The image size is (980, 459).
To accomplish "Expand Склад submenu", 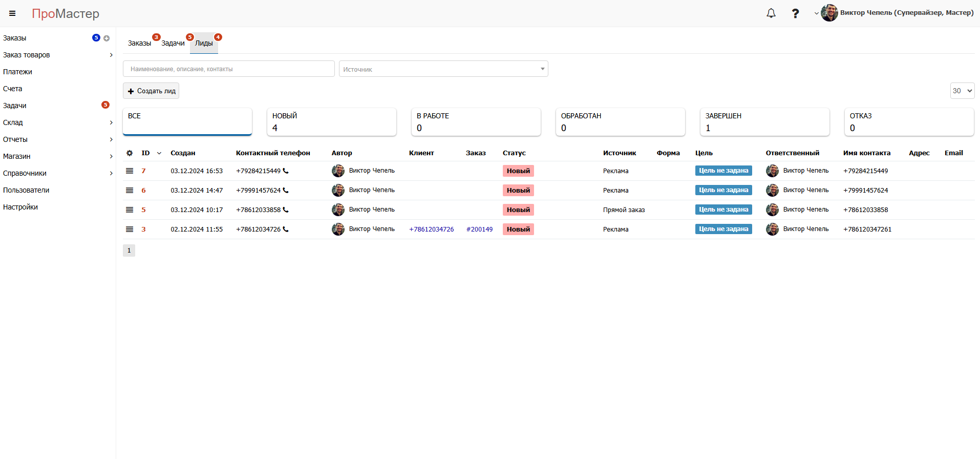I will coord(111,122).
